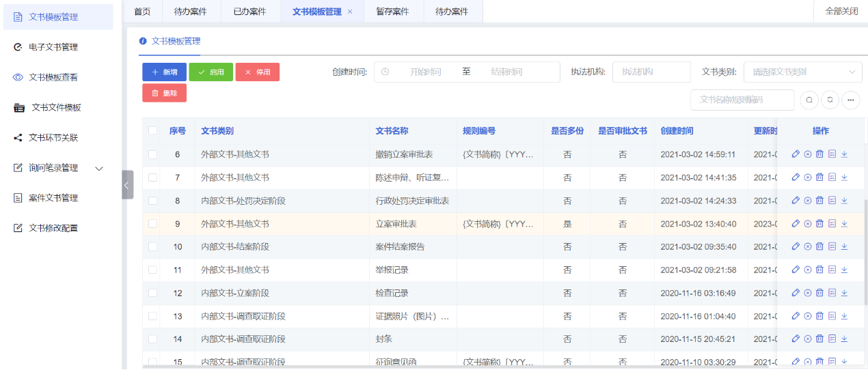The image size is (868, 370).
Task: Toggle the select-all checkbox in table header
Action: [x=152, y=131]
